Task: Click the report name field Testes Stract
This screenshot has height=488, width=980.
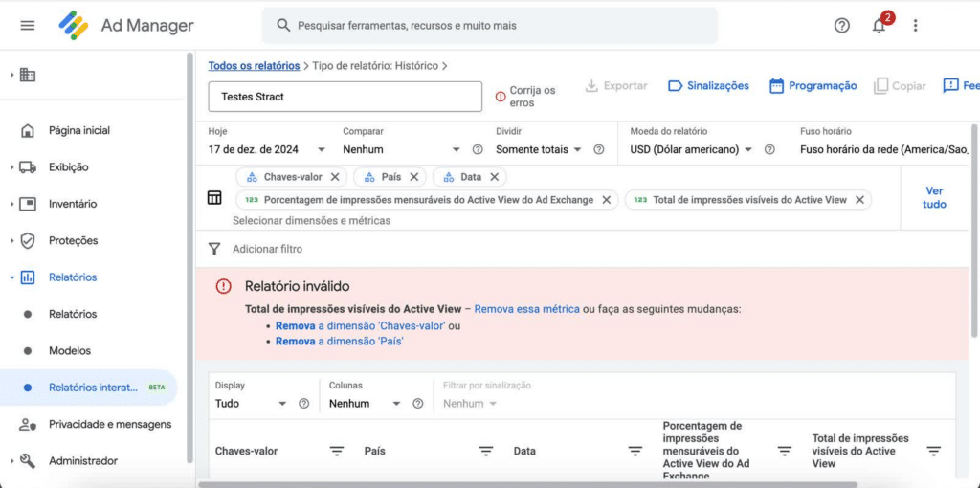Action: [x=345, y=97]
